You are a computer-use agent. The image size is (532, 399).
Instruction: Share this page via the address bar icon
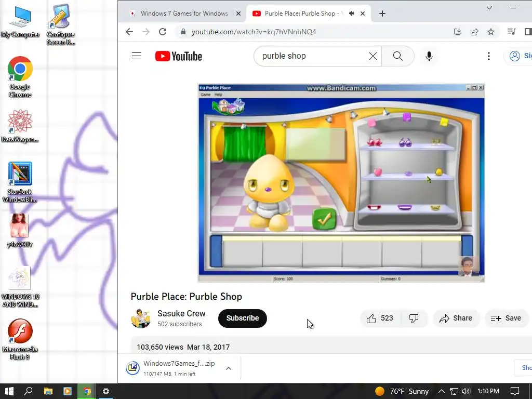coord(474,32)
